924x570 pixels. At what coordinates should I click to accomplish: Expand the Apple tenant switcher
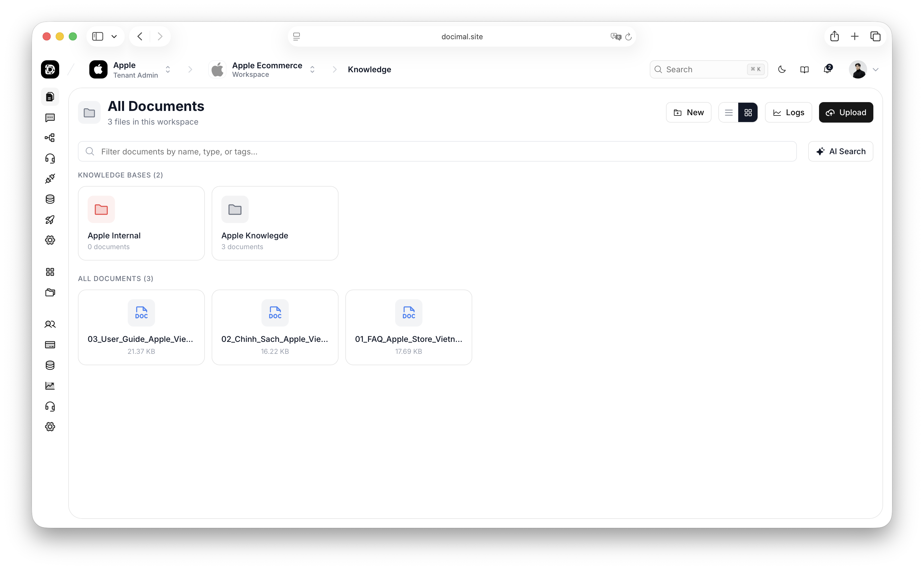pos(168,69)
